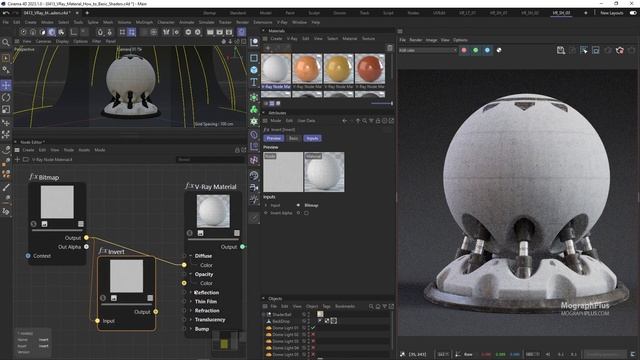Click the Text spline T icon
Screen dimensions: 640x360
(254, 82)
